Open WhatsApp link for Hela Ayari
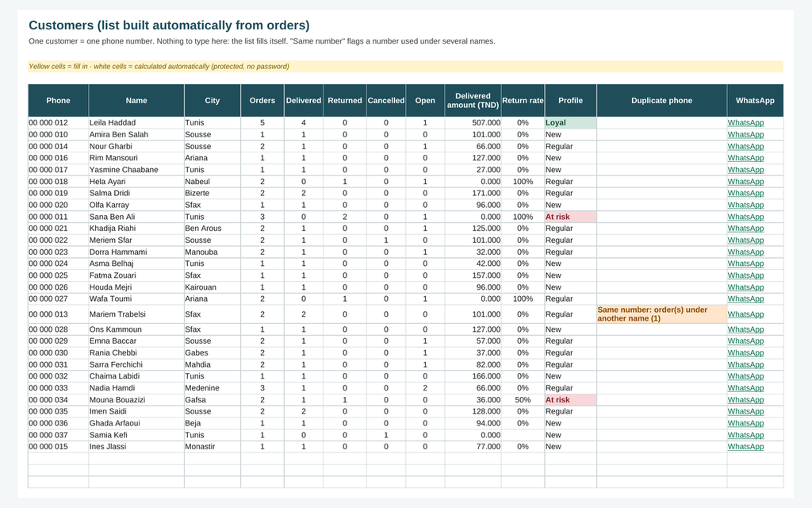 745,182
